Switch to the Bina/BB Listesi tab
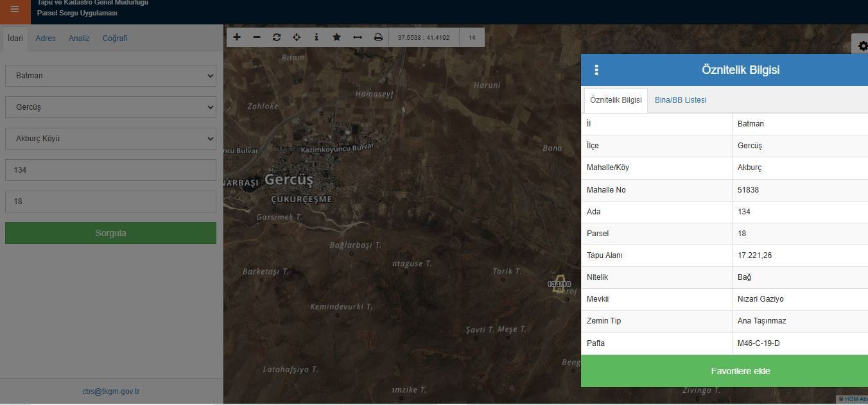868x405 pixels. 681,100
